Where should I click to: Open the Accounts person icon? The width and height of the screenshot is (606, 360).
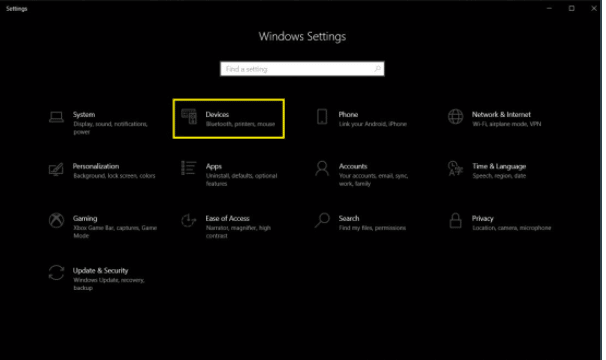tap(322, 169)
